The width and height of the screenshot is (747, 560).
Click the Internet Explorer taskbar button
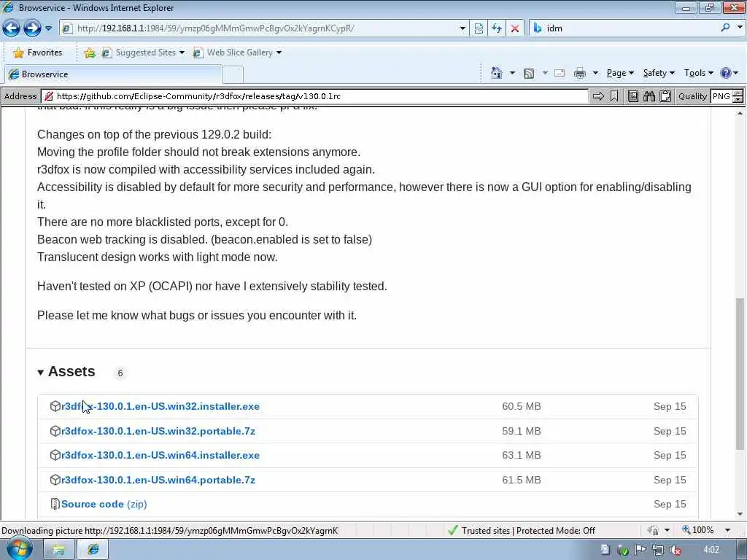93,550
